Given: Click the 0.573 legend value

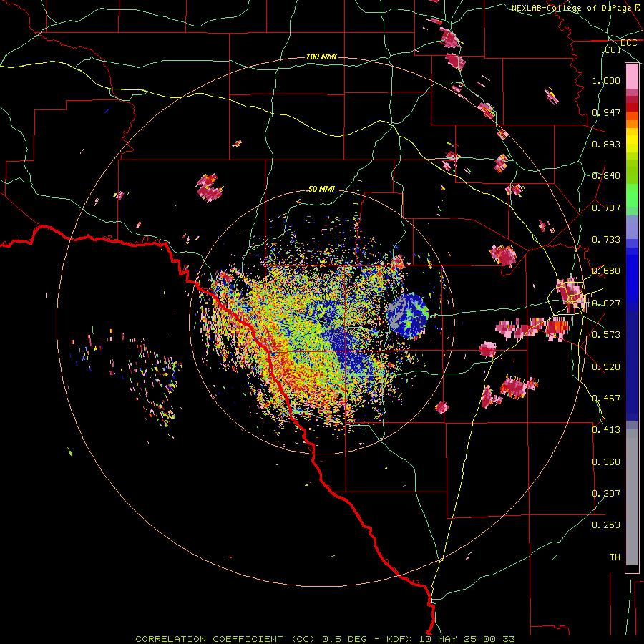Looking at the screenshot, I should pyautogui.click(x=606, y=335).
